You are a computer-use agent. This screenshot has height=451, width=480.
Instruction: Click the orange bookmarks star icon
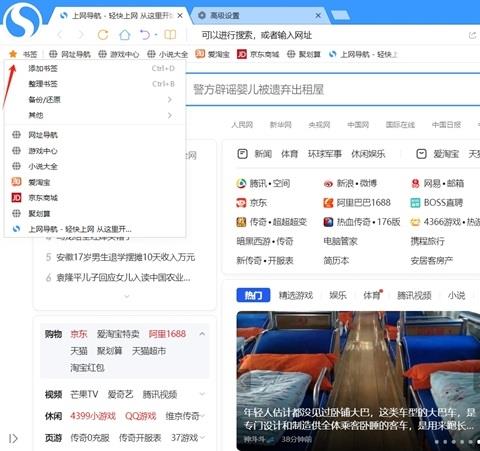(13, 54)
